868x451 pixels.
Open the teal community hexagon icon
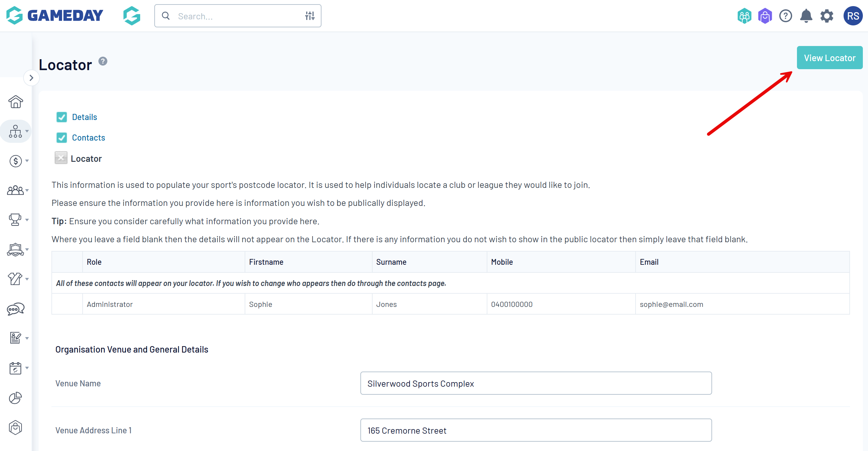pyautogui.click(x=744, y=16)
